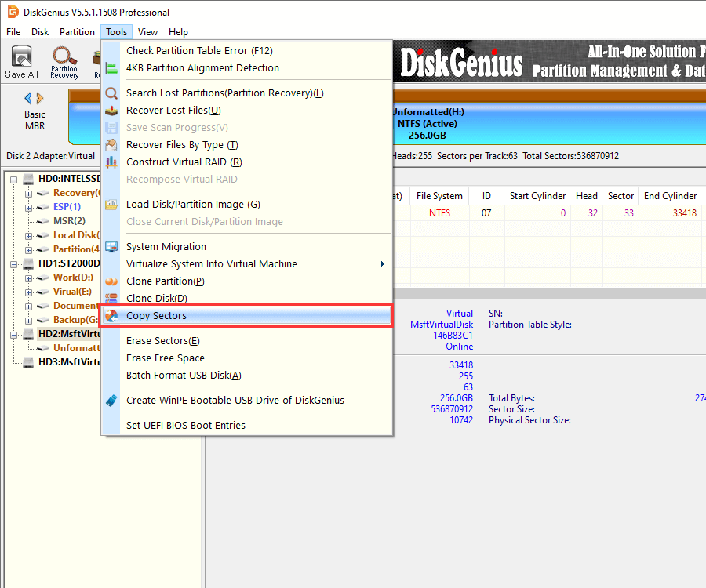Viewport: 706px width, 588px height.
Task: Click the Clone Partition icon
Action: click(111, 281)
